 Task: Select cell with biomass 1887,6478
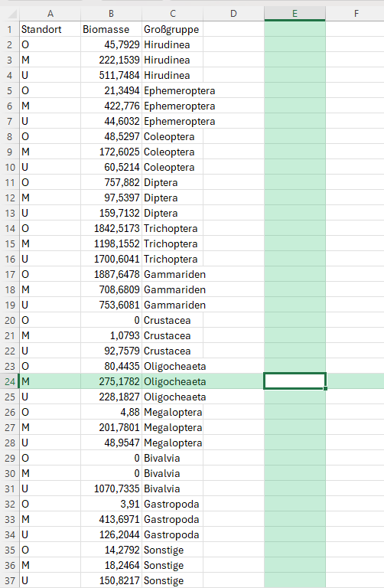pyautogui.click(x=111, y=274)
